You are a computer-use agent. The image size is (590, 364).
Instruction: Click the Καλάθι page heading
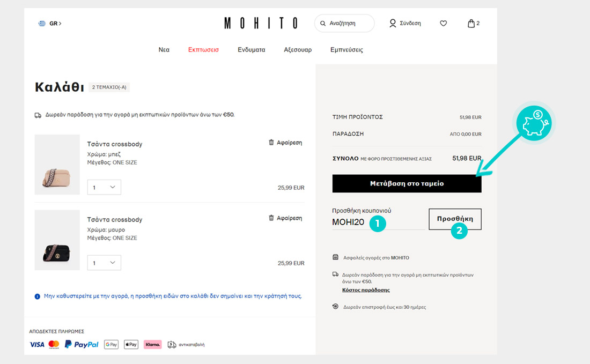(59, 87)
